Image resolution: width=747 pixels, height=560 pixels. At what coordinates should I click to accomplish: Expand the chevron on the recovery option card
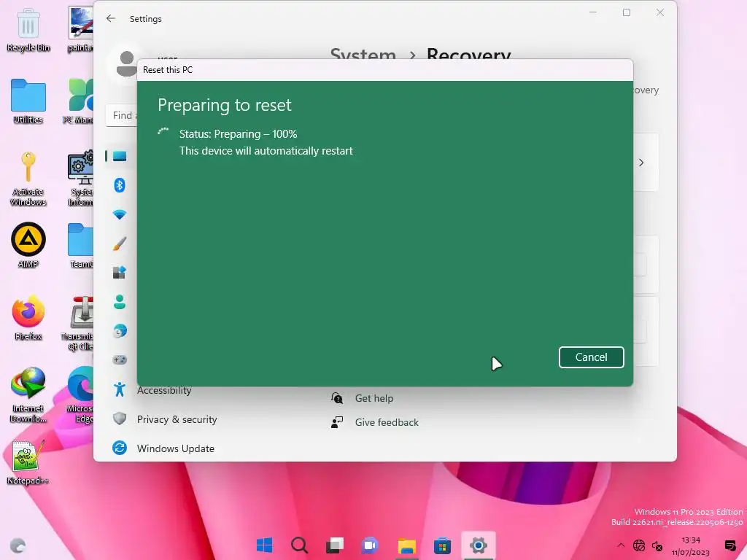(641, 163)
